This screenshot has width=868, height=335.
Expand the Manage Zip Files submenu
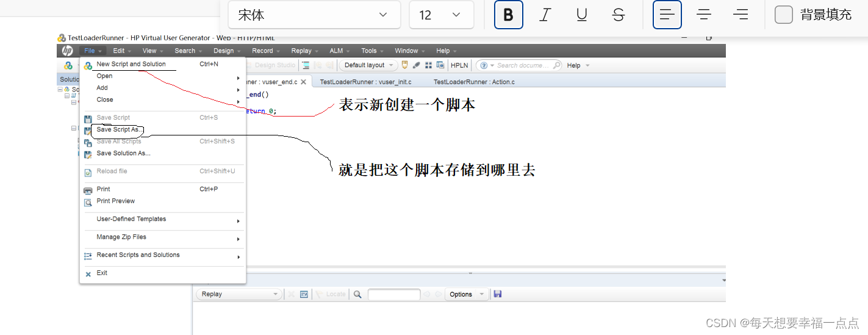[x=163, y=237]
